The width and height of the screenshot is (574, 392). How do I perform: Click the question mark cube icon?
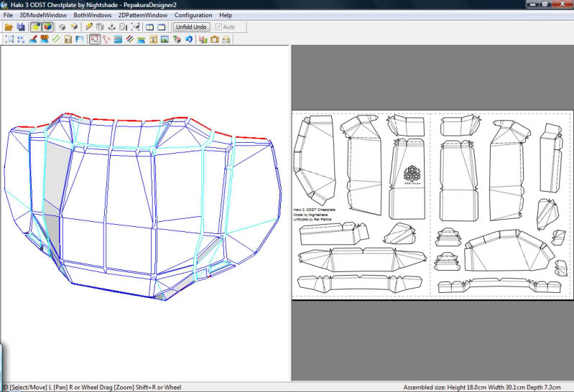point(177,39)
